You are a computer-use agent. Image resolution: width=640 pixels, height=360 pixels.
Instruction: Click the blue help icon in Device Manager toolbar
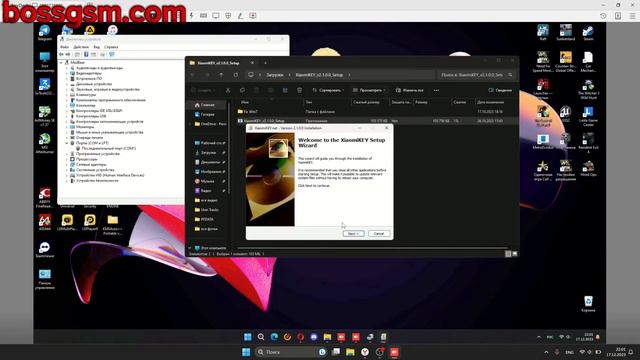pyautogui.click(x=86, y=54)
